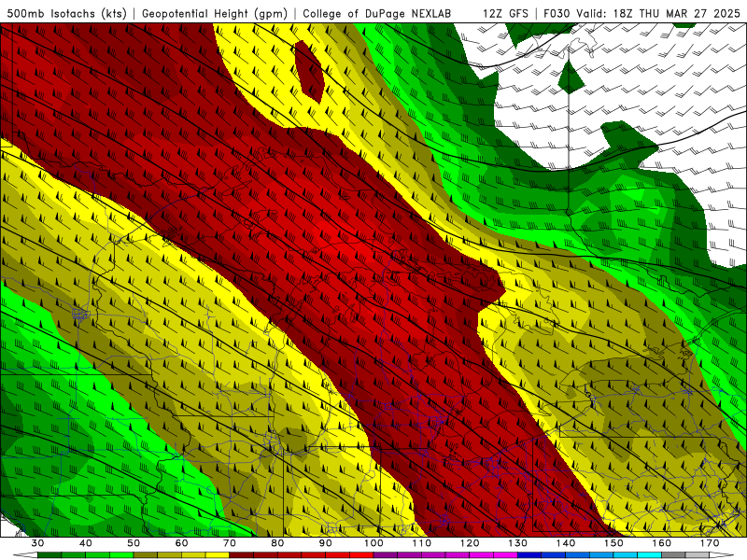
Task: Click the '40' label on the color scale
Action: 86,543
